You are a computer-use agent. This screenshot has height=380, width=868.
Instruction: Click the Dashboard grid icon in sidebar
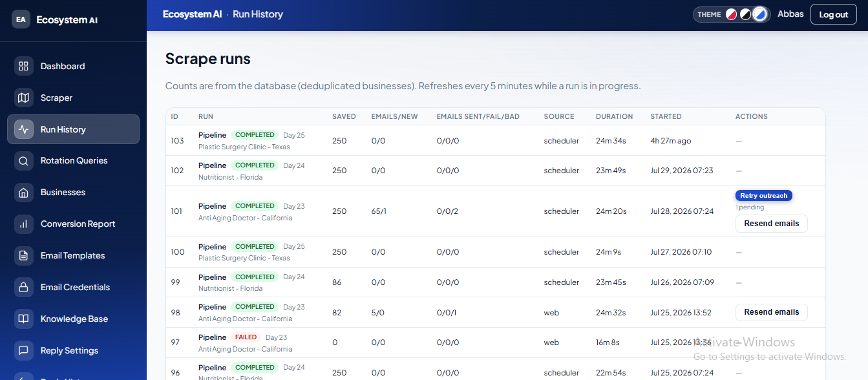(24, 66)
